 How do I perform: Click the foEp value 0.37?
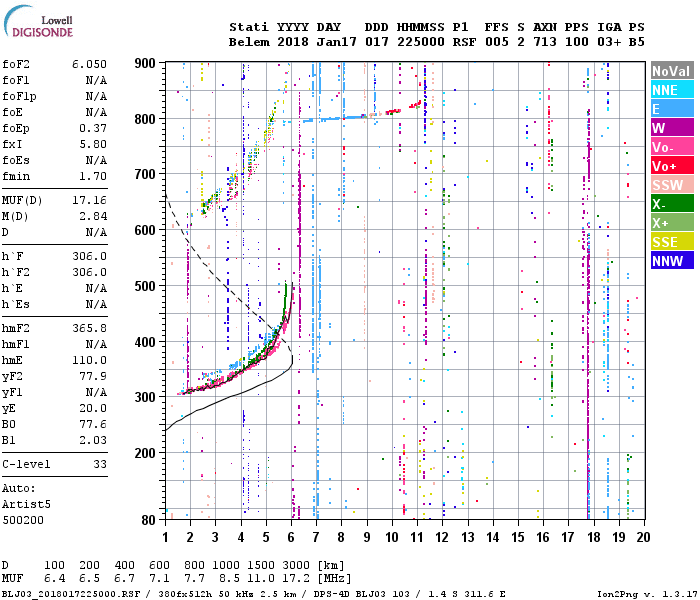pyautogui.click(x=93, y=128)
